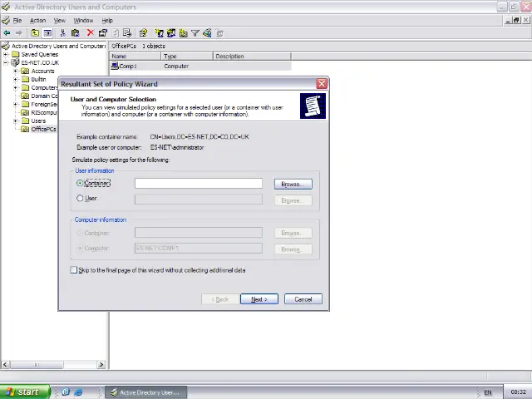Screen dimensions: 532x399
Task: Click the Back arrow toolbar icon
Action: pos(7,33)
